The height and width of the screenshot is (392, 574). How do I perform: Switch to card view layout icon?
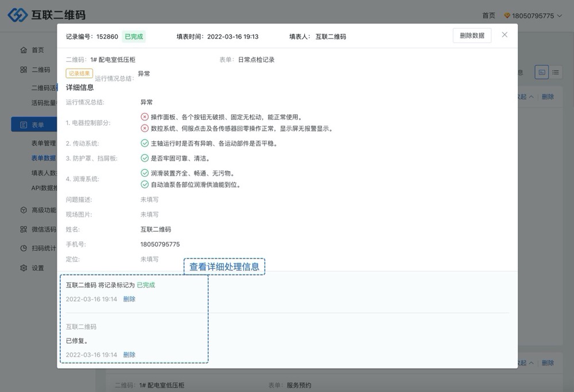(x=541, y=72)
